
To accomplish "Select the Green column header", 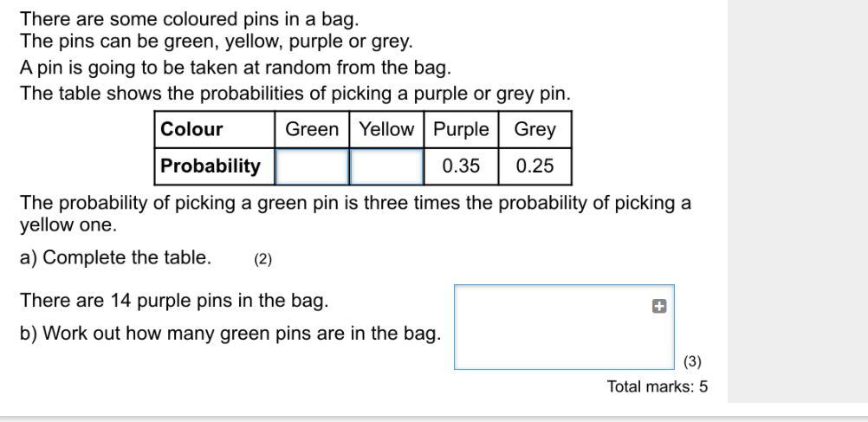I will [x=312, y=130].
